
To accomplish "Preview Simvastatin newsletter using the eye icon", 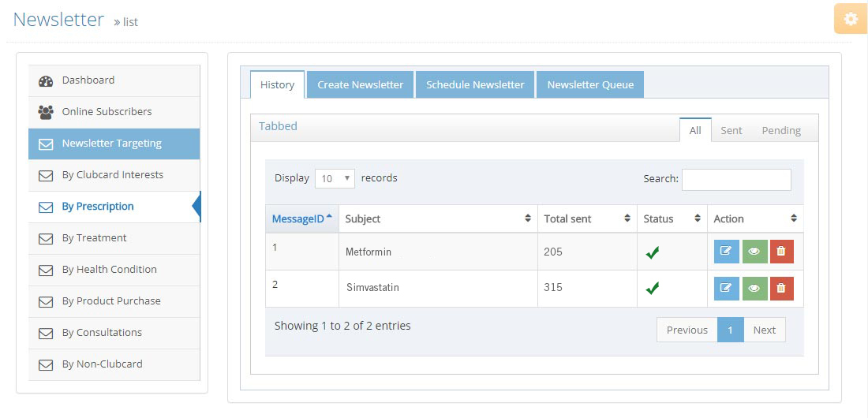I will coord(754,289).
